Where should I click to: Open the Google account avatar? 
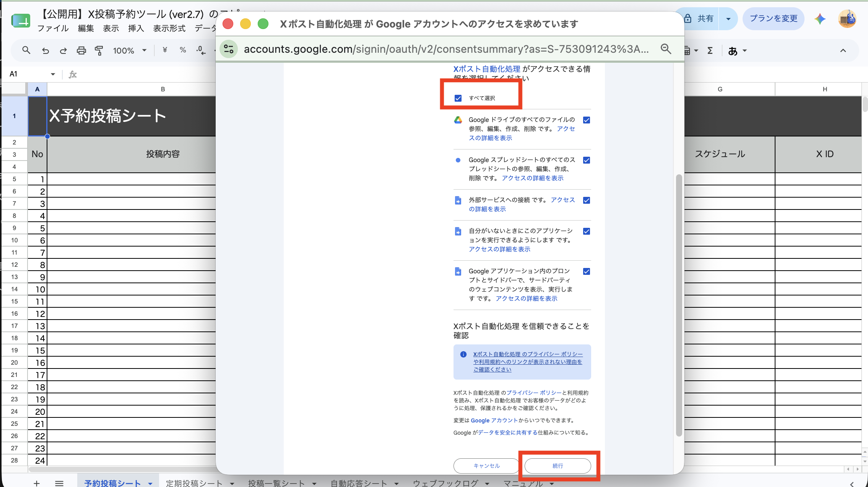click(x=847, y=19)
